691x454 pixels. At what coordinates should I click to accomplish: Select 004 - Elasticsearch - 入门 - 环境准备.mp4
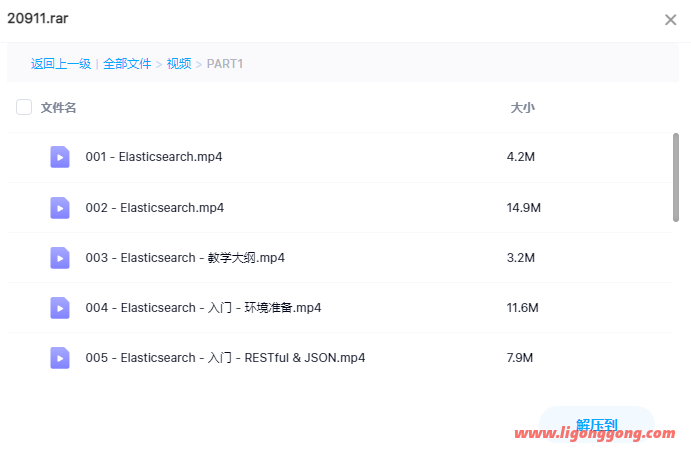(203, 308)
